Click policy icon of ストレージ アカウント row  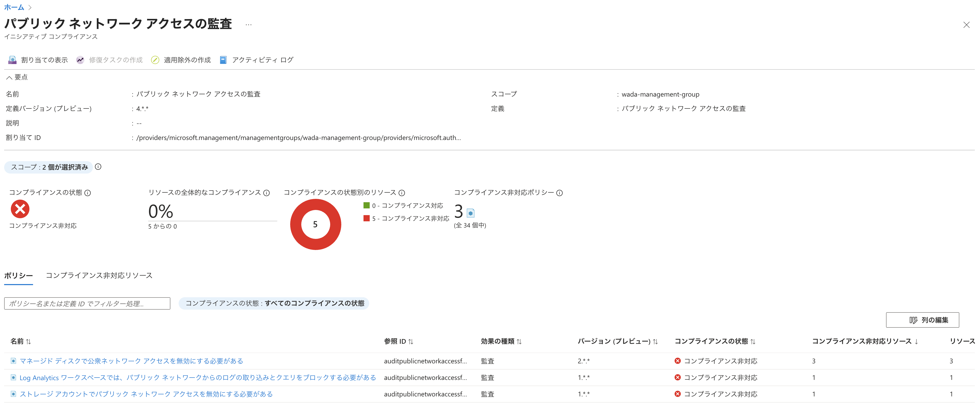(x=13, y=394)
